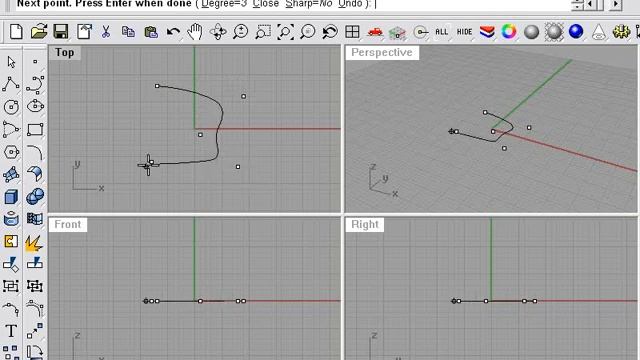Undo last action in top toolbar
The height and width of the screenshot is (360, 640).
click(x=173, y=32)
